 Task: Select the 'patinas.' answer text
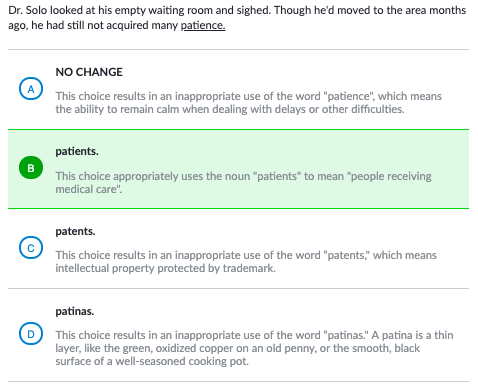pos(75,311)
